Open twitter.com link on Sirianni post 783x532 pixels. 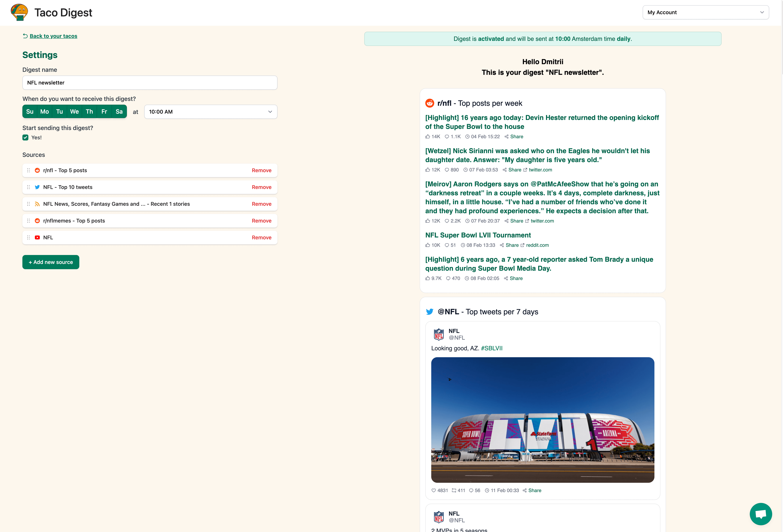540,170
